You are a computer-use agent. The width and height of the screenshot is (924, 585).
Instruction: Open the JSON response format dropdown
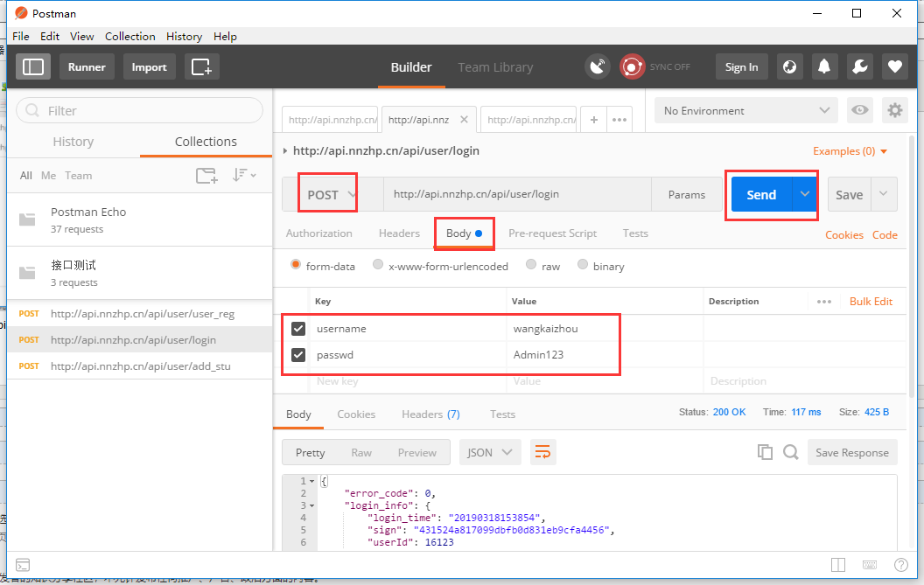coord(490,452)
